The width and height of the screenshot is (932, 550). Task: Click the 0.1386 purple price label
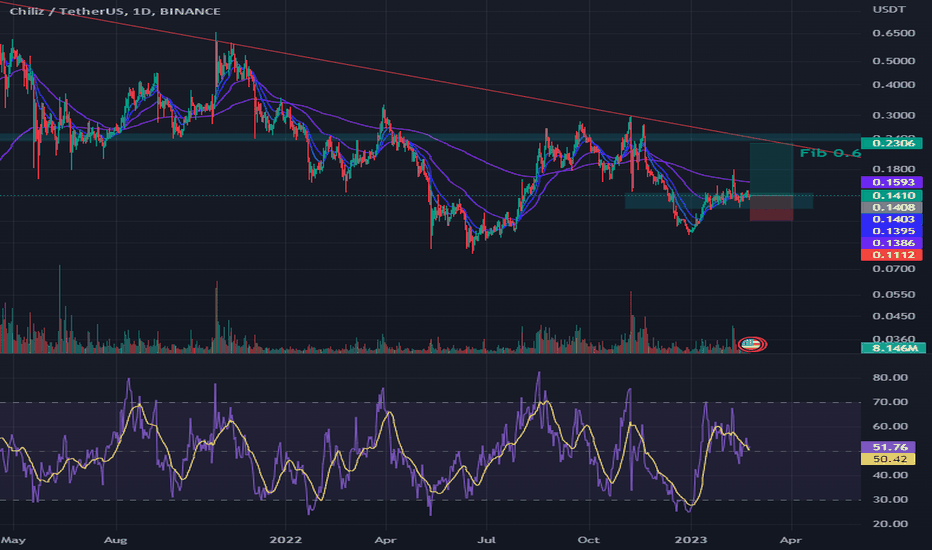tap(892, 243)
